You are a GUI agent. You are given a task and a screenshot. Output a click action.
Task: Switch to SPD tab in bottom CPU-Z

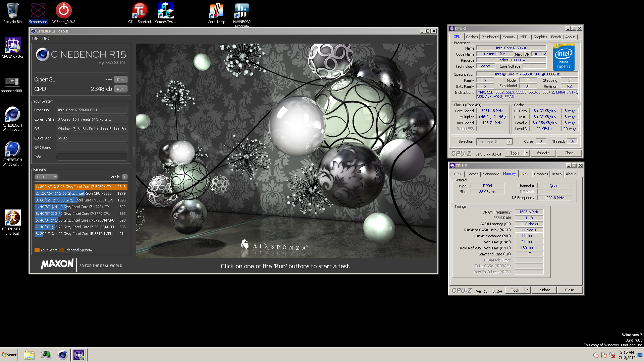coord(525,174)
